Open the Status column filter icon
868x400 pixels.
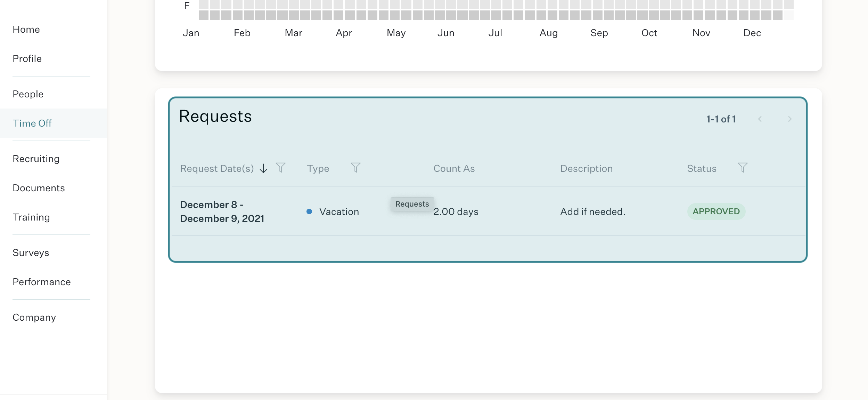coord(743,168)
